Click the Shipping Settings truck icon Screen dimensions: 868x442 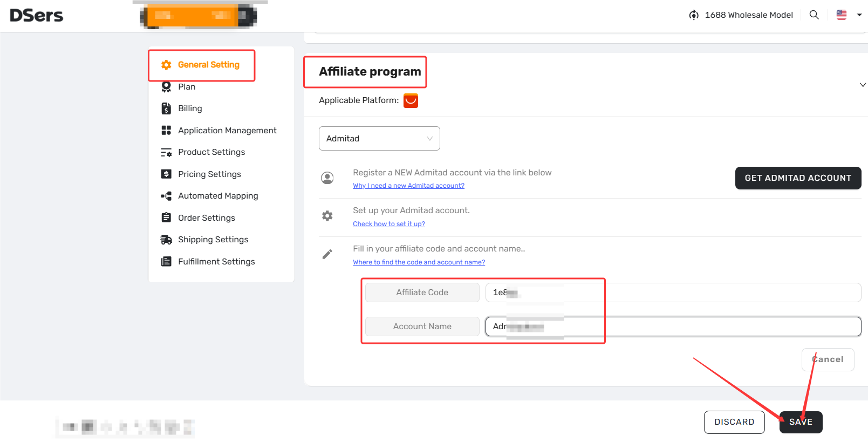coord(166,240)
